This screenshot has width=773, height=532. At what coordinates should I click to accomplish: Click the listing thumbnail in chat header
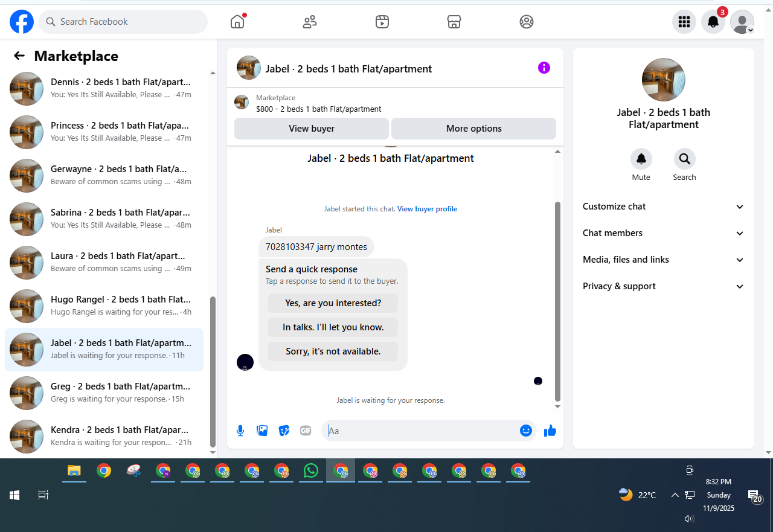pos(249,68)
